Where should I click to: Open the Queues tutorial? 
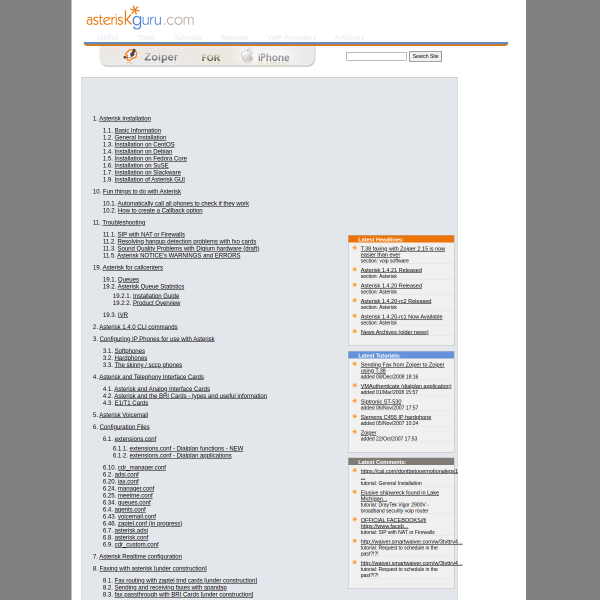click(128, 279)
